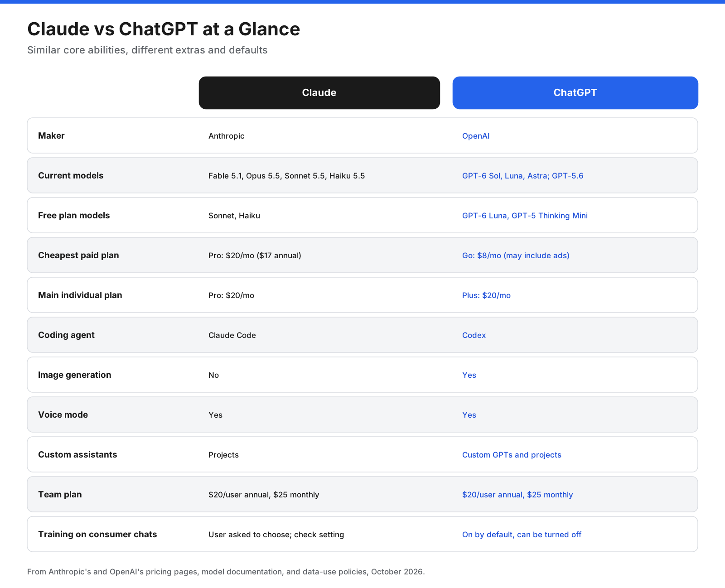
Task: Click ChatGPT's 'Yes' in Voice mode row
Action: (469, 415)
